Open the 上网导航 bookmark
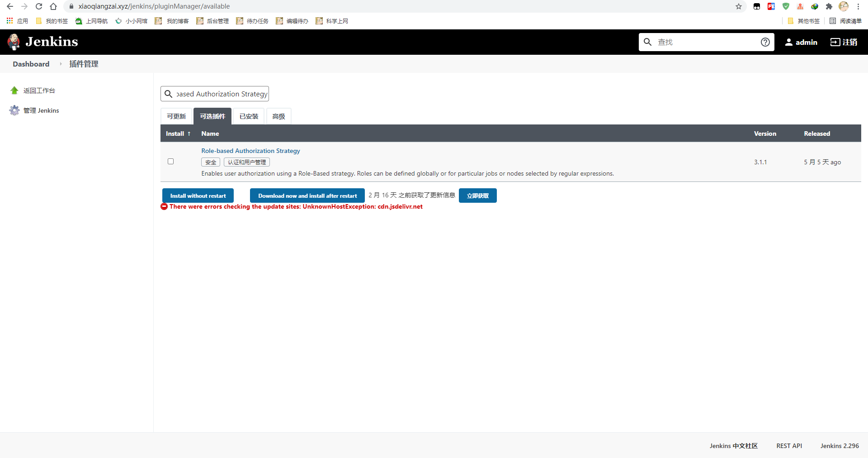 tap(92, 21)
